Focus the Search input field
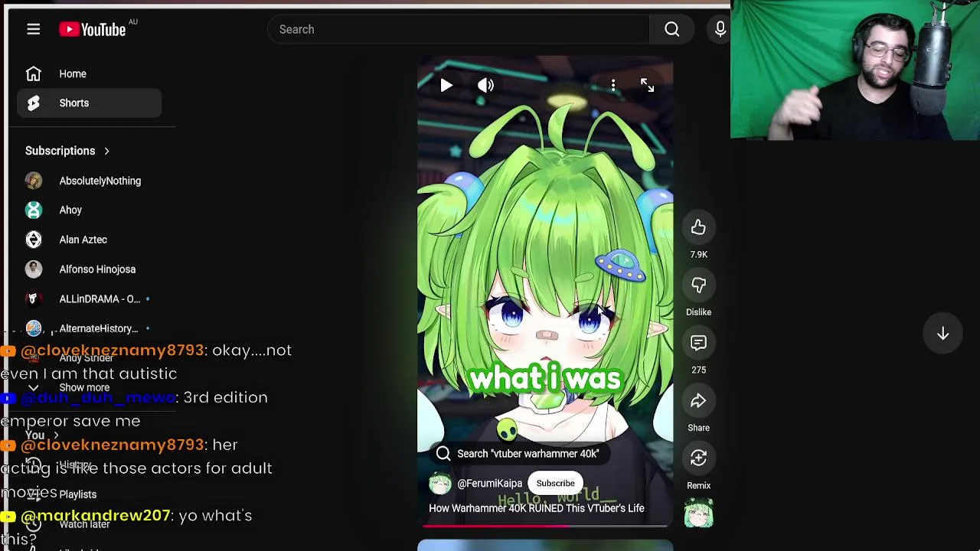This screenshot has height=551, width=980. pyautogui.click(x=458, y=29)
